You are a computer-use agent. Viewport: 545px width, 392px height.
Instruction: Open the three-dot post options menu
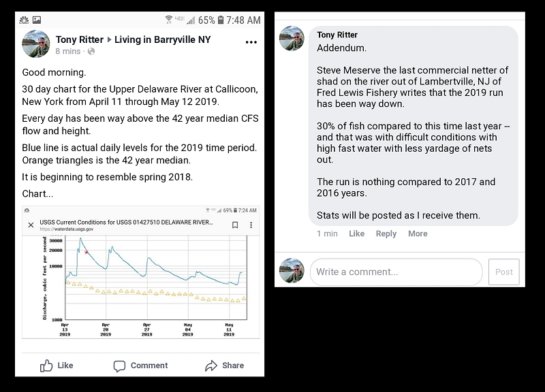(251, 42)
